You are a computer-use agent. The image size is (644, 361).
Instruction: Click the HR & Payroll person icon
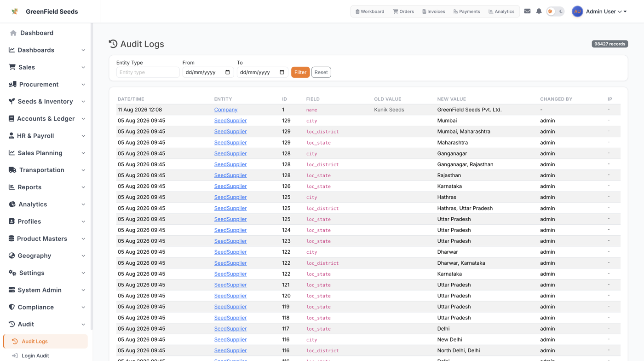click(x=11, y=136)
